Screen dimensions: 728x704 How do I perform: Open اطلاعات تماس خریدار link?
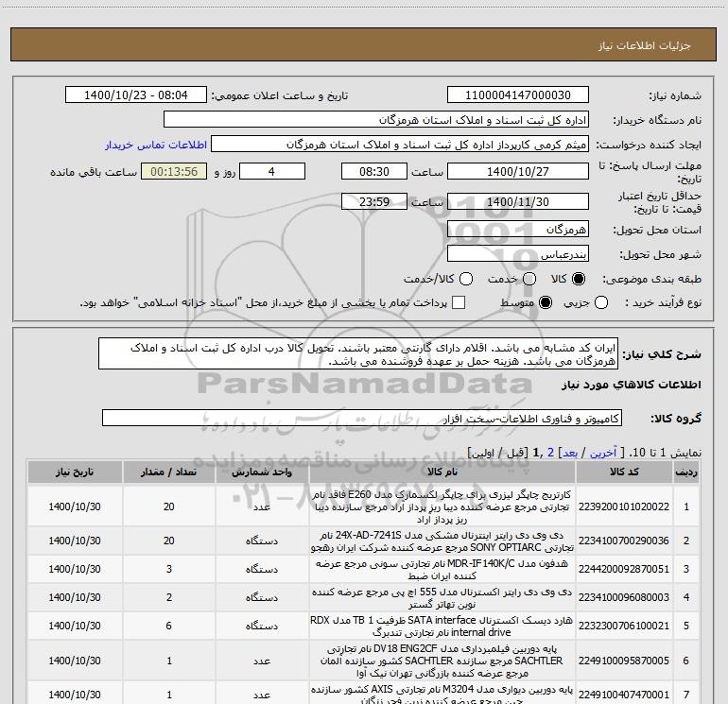click(x=156, y=145)
